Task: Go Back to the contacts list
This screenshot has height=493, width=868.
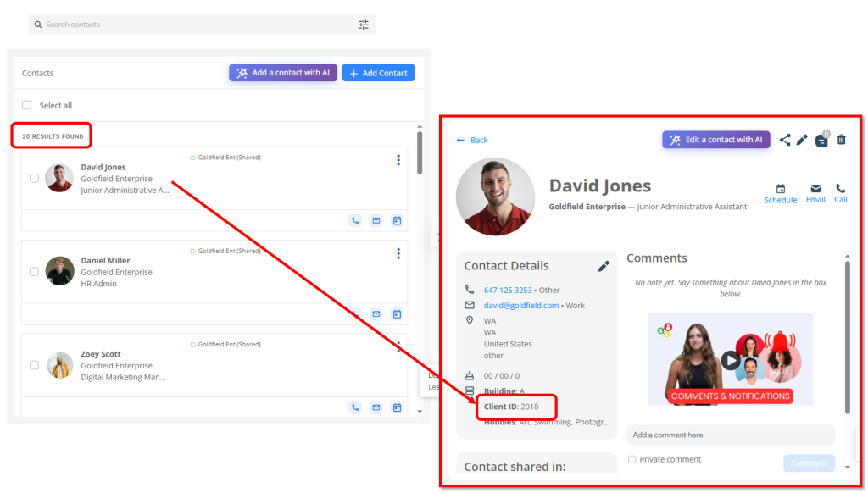Action: pyautogui.click(x=472, y=140)
